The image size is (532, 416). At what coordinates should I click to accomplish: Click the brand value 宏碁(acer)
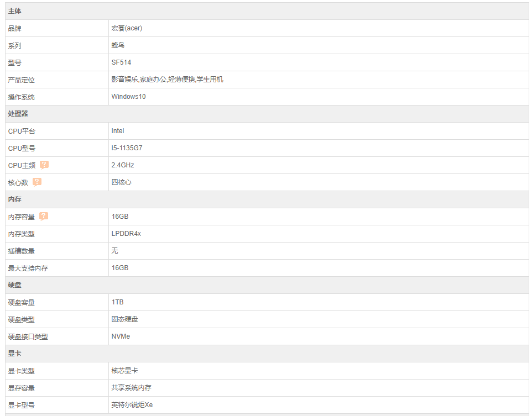127,28
